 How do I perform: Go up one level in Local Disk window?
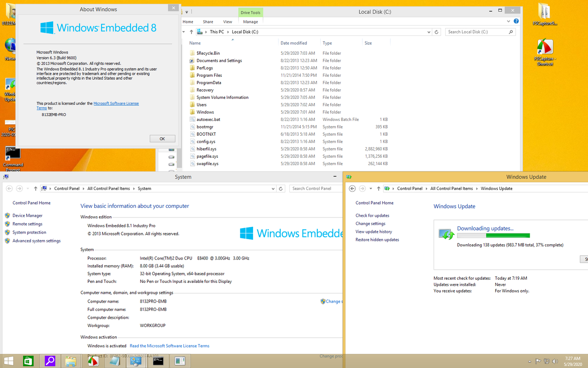point(191,32)
